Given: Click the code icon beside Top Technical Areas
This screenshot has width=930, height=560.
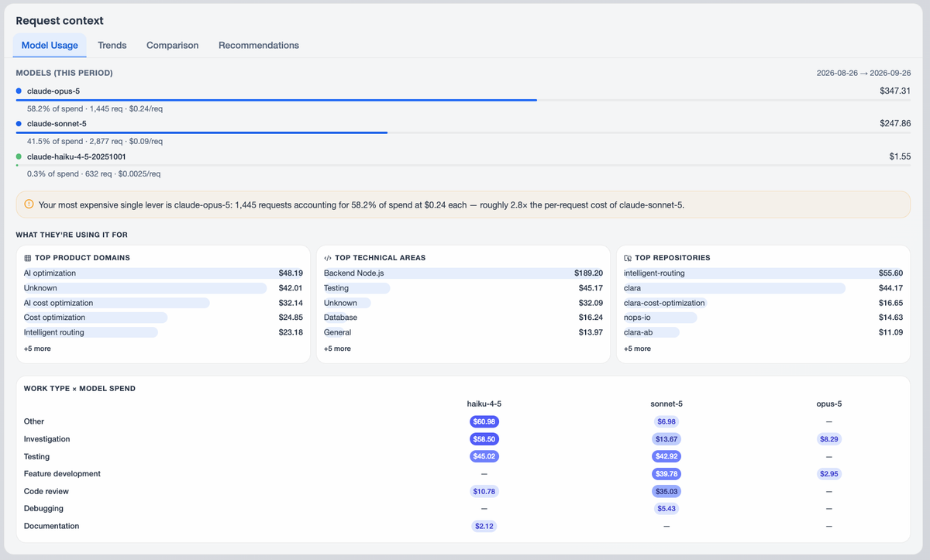Looking at the screenshot, I should pos(328,258).
